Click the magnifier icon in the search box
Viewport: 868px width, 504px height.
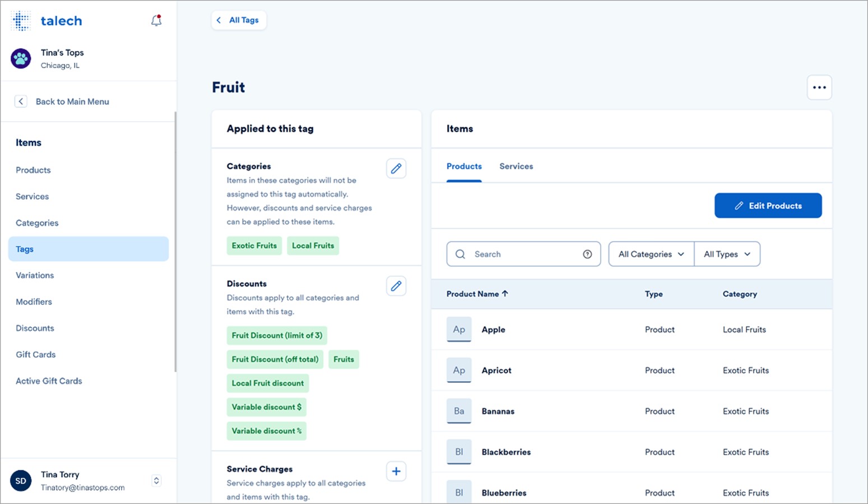coord(460,254)
